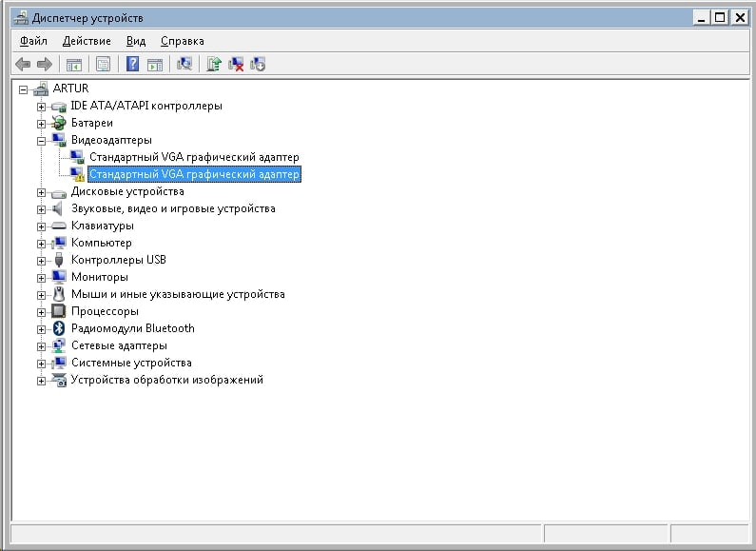Select the Мониторы tree item label

tap(100, 277)
